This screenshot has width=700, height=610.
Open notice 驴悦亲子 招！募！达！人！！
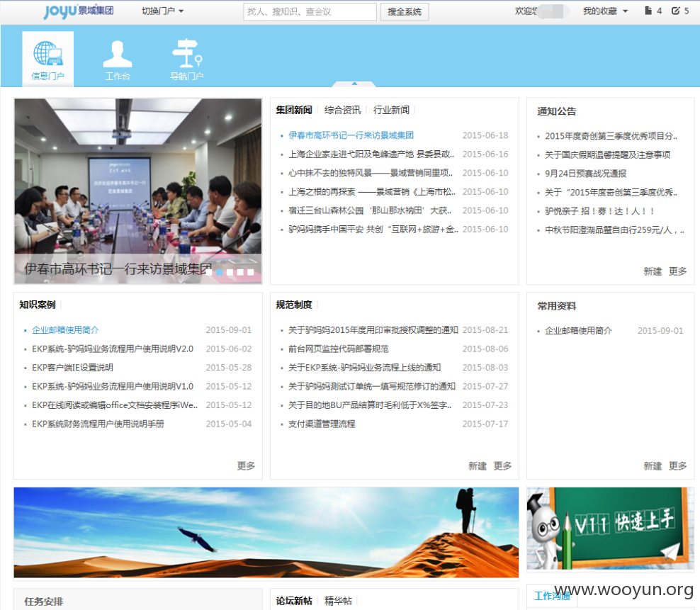[x=599, y=211]
